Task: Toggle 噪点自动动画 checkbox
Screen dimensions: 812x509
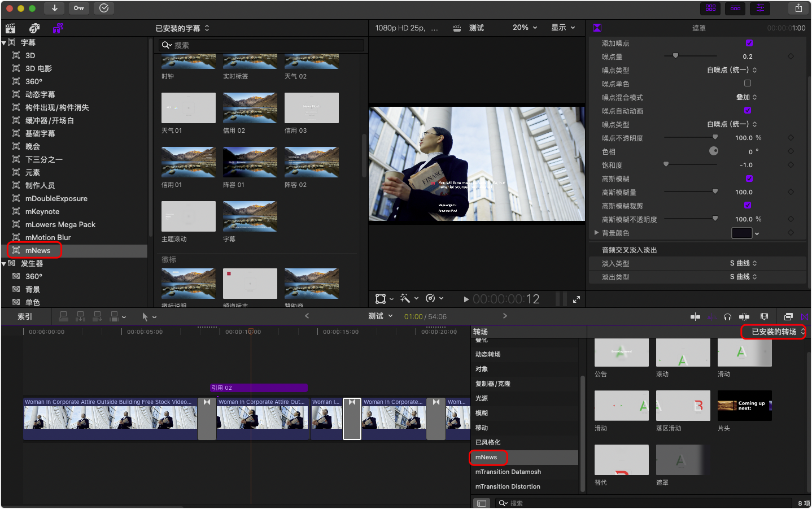Action: click(x=747, y=111)
